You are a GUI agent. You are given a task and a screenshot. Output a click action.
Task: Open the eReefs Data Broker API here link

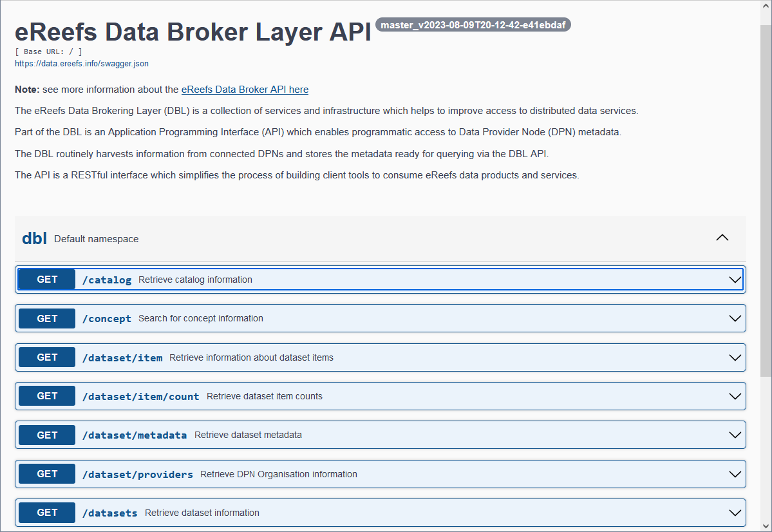coord(245,90)
